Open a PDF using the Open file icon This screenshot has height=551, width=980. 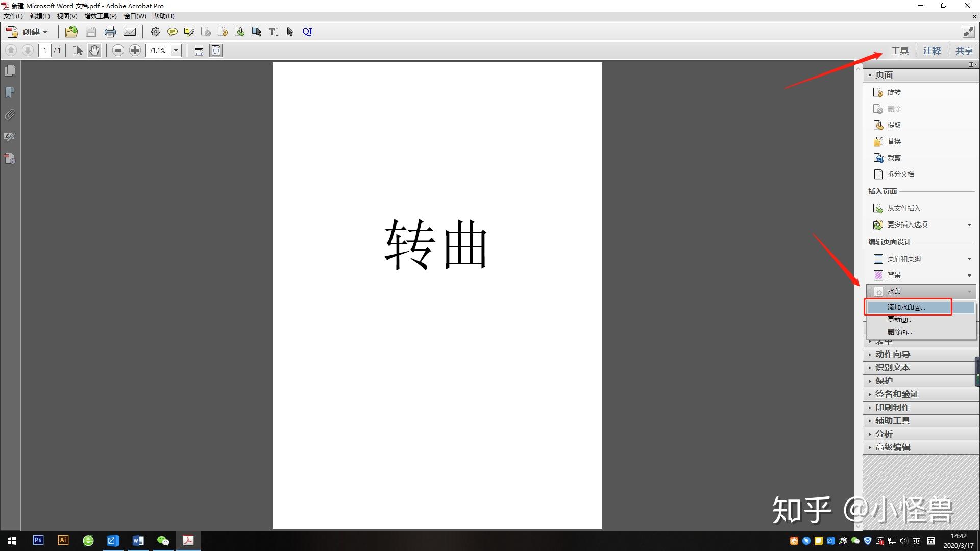tap(71, 31)
